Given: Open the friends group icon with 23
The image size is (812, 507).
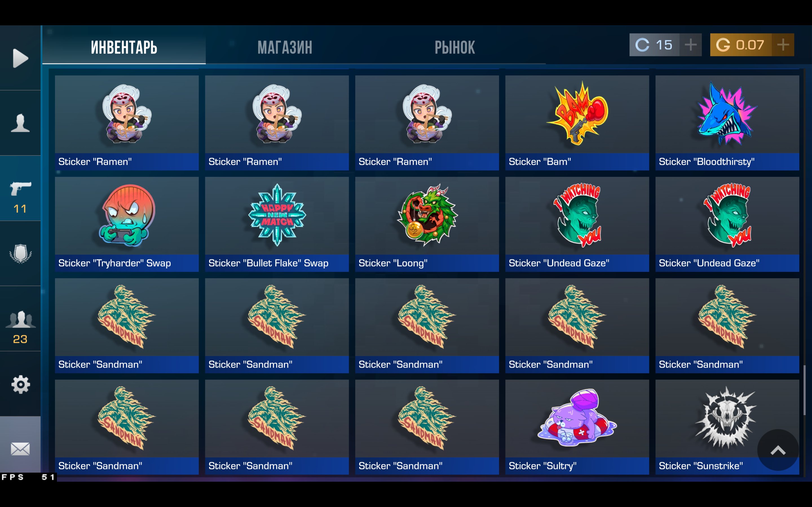Looking at the screenshot, I should 21,327.
